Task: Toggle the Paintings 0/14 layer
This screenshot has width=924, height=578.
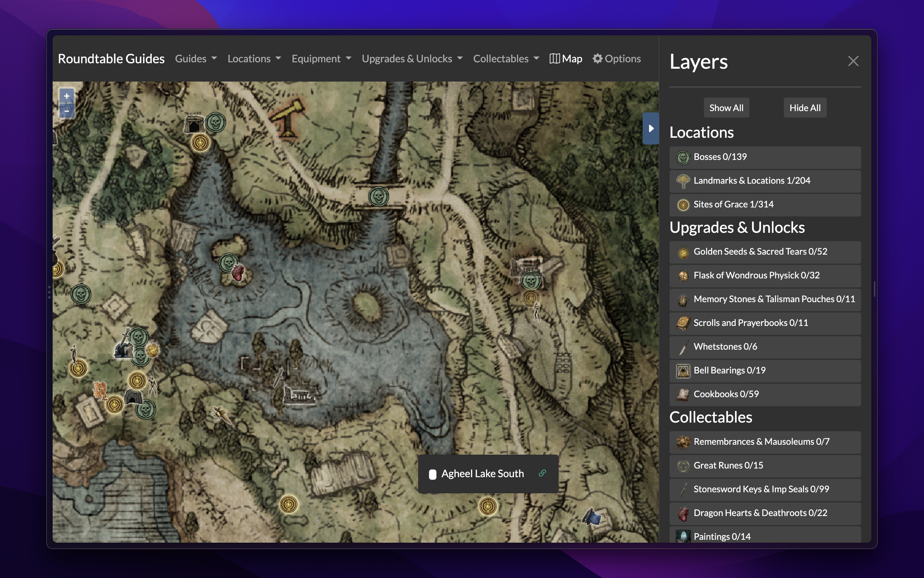Action: click(x=765, y=535)
